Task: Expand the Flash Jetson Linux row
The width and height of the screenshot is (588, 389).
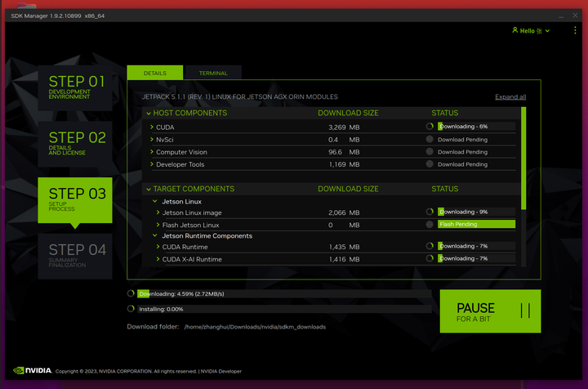Action: tap(158, 225)
